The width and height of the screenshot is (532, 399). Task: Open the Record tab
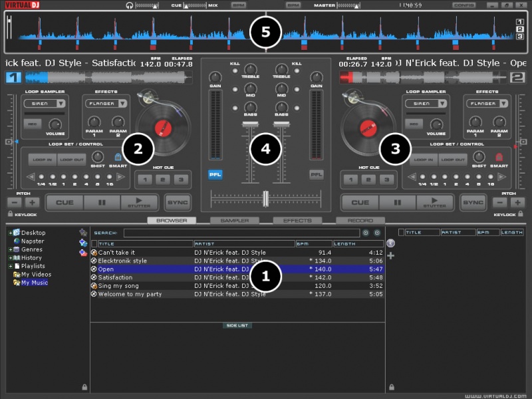coord(360,221)
